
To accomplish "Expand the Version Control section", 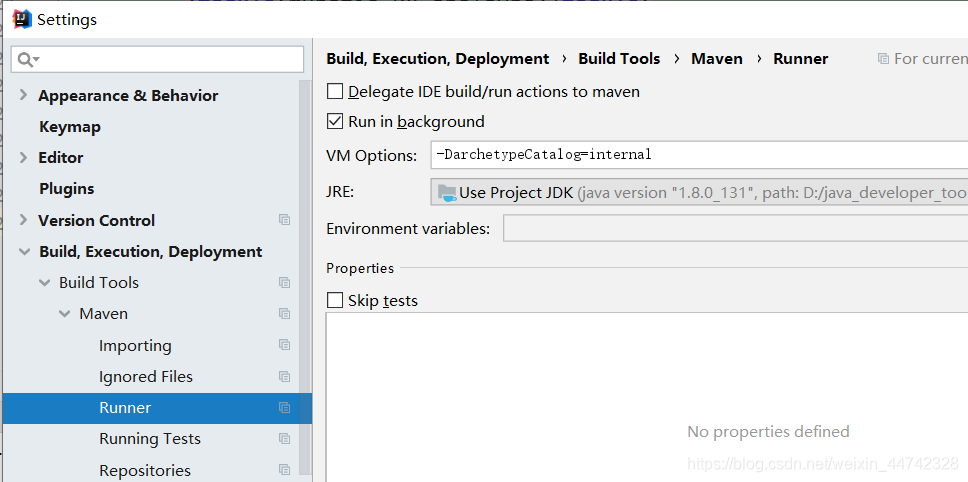I will 23,220.
